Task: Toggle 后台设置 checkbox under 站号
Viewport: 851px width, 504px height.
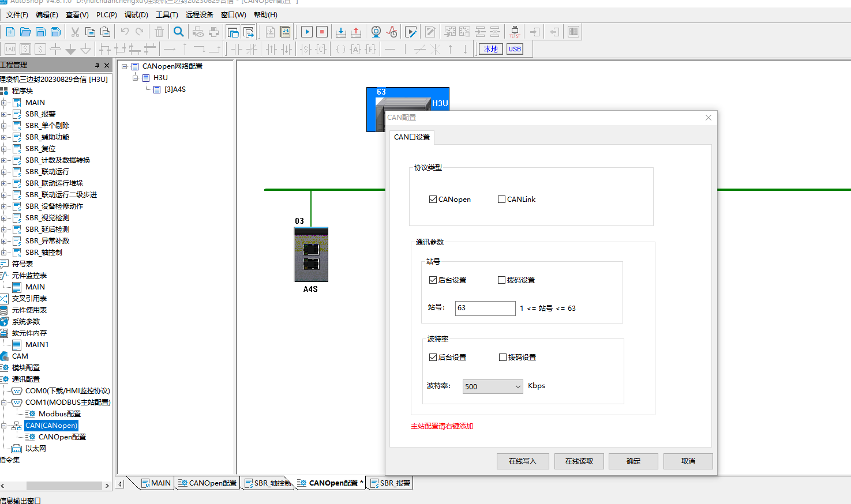Action: [433, 280]
